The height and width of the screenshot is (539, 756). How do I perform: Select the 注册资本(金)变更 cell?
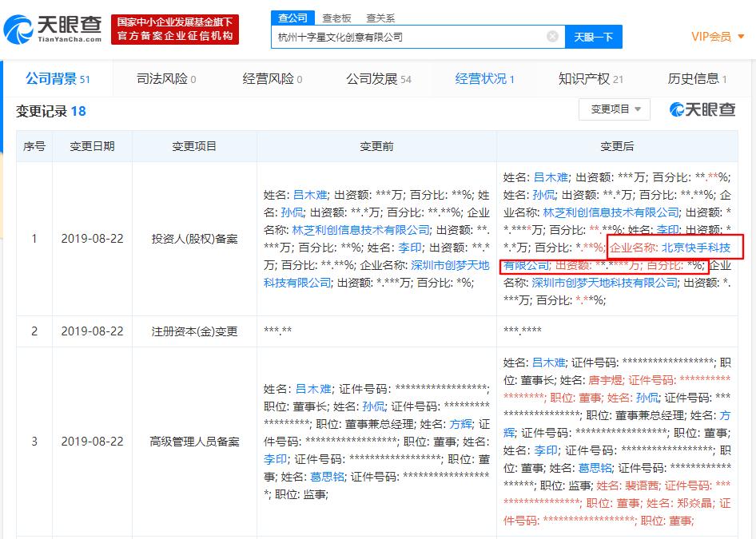194,331
